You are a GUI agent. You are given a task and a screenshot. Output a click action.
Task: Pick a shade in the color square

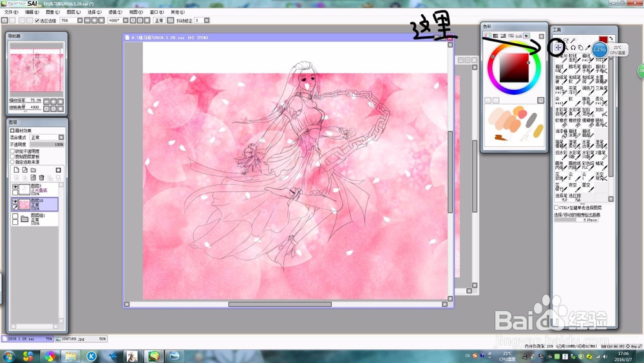pyautogui.click(x=514, y=68)
